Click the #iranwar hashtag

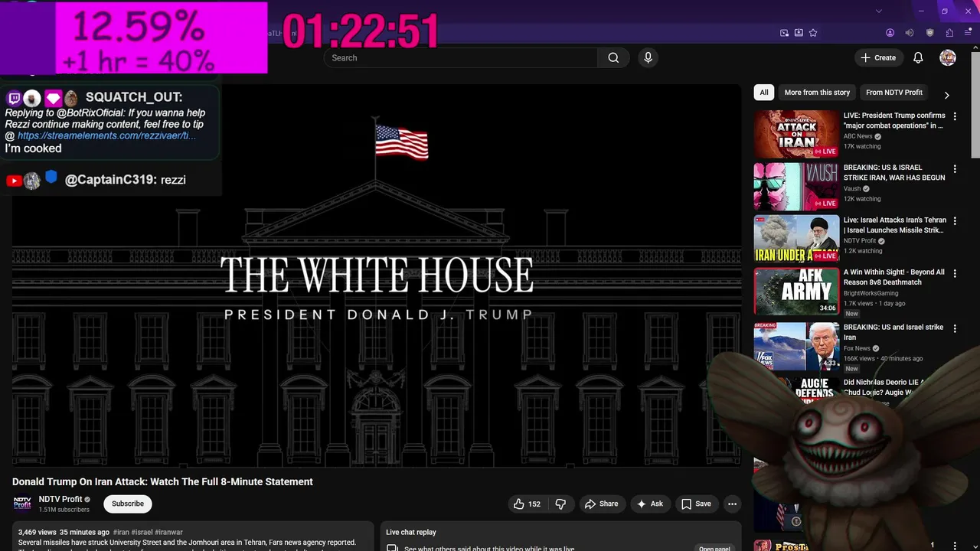point(168,532)
